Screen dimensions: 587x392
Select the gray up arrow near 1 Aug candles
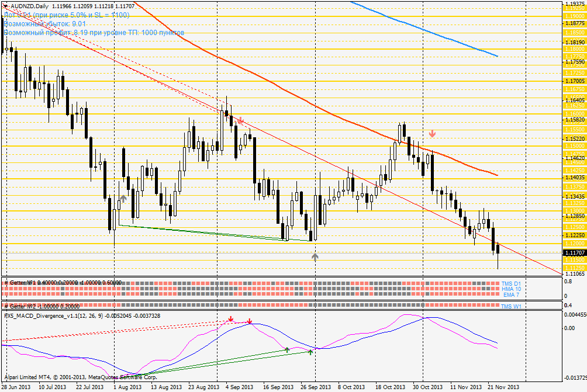[123, 199]
